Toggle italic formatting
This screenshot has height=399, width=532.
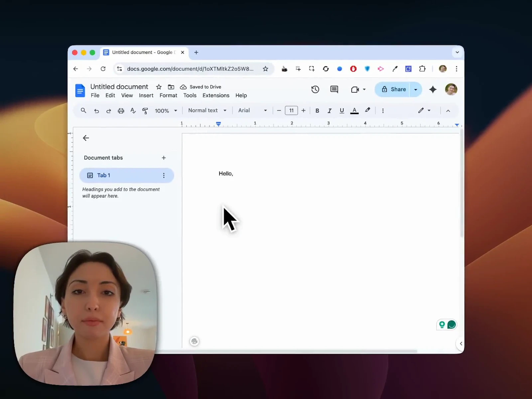[330, 111]
